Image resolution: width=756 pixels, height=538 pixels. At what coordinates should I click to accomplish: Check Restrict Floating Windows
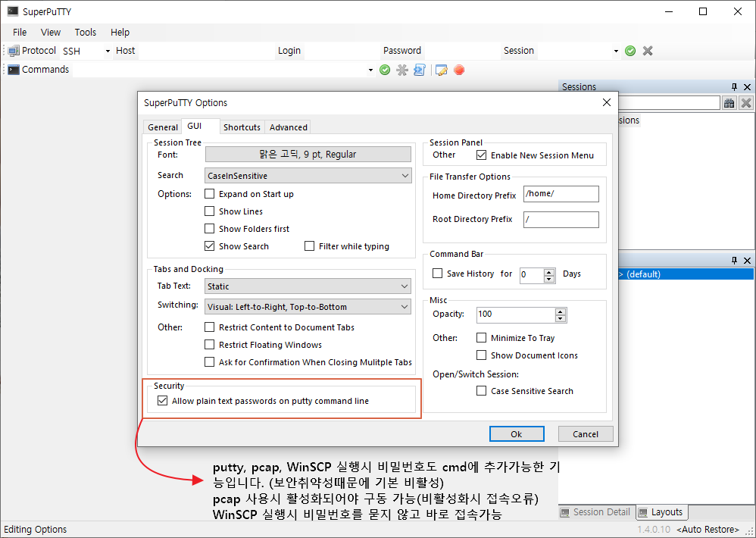point(209,344)
